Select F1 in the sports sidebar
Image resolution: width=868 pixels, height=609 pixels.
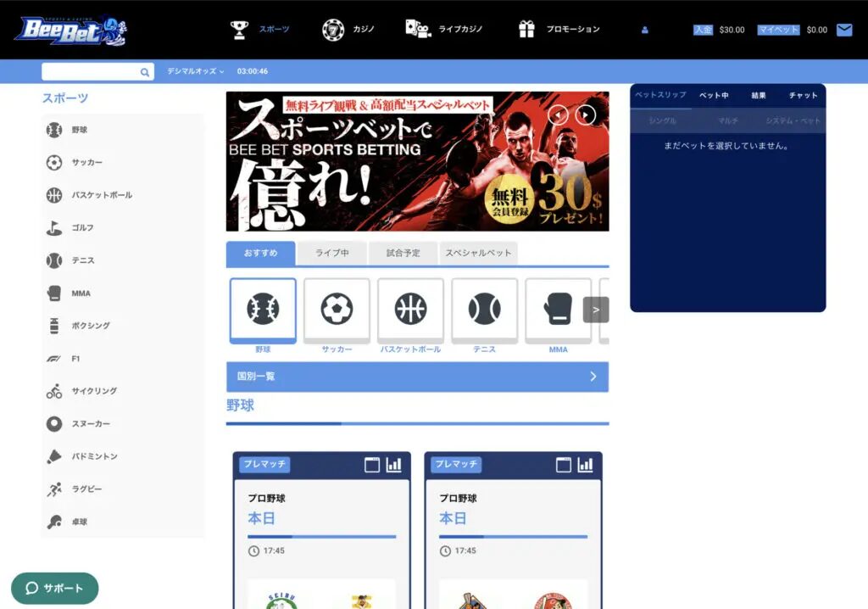122,359
